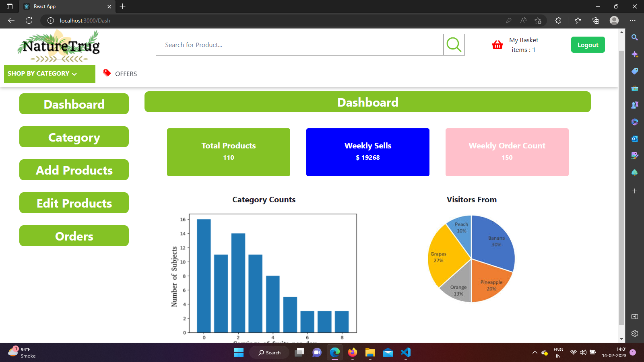
Task: Click the password key icon in address bar
Action: pyautogui.click(x=509, y=21)
